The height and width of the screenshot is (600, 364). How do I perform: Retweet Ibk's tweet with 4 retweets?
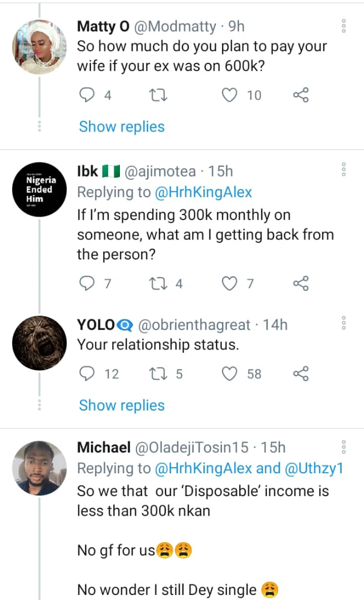click(159, 284)
